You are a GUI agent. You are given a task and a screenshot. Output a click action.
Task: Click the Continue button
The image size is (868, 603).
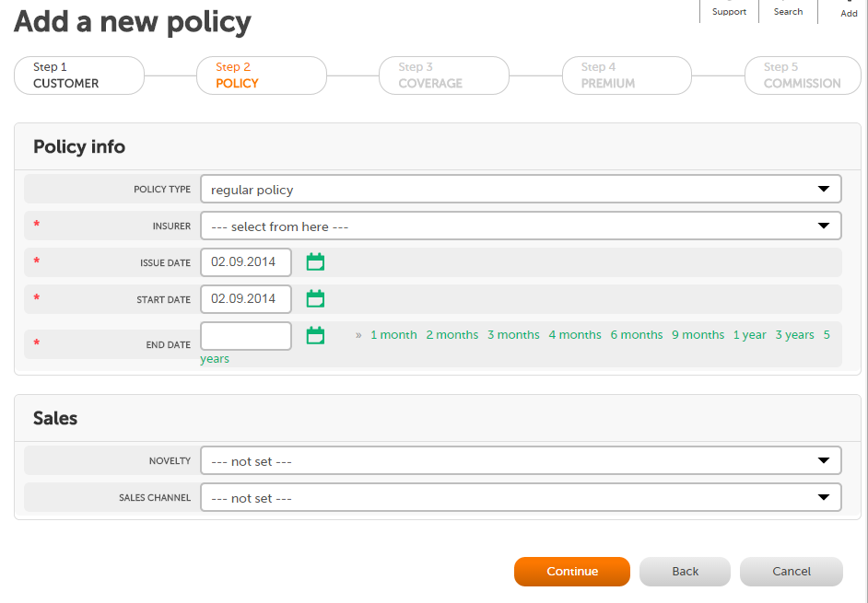pyautogui.click(x=572, y=571)
